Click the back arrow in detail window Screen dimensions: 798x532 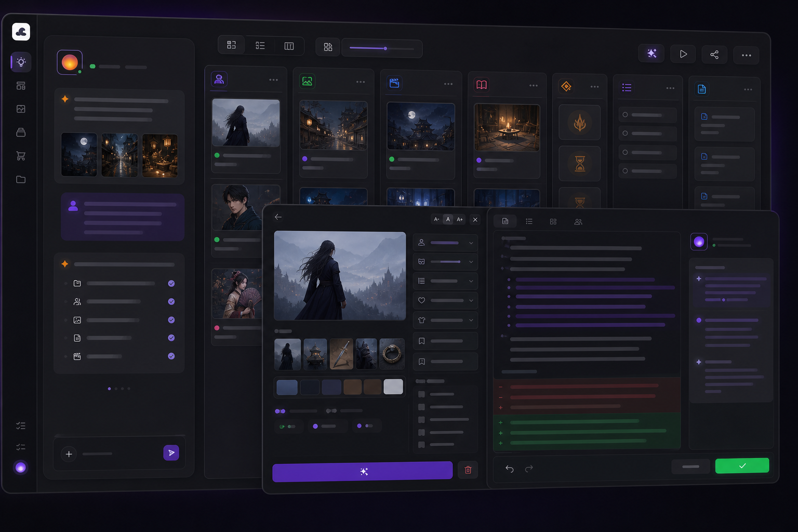(278, 217)
